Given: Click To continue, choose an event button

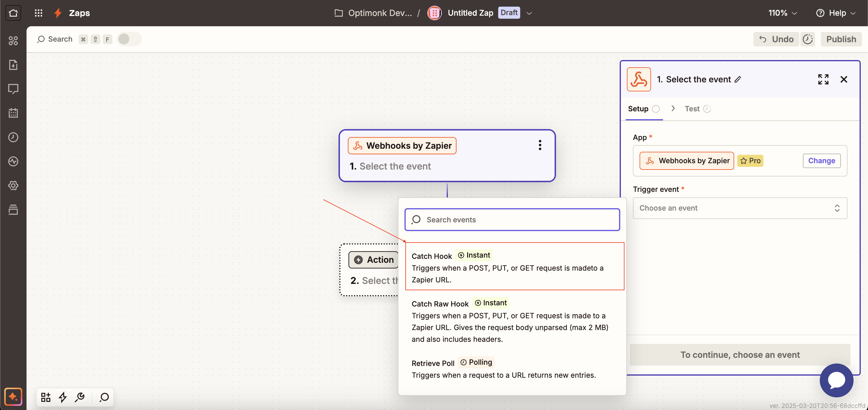Looking at the screenshot, I should [740, 355].
